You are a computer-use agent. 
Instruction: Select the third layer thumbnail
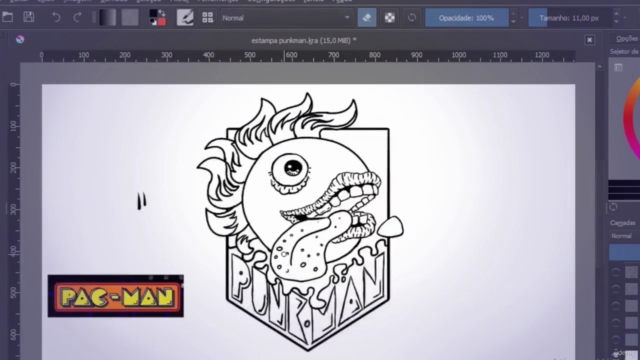click(x=632, y=305)
